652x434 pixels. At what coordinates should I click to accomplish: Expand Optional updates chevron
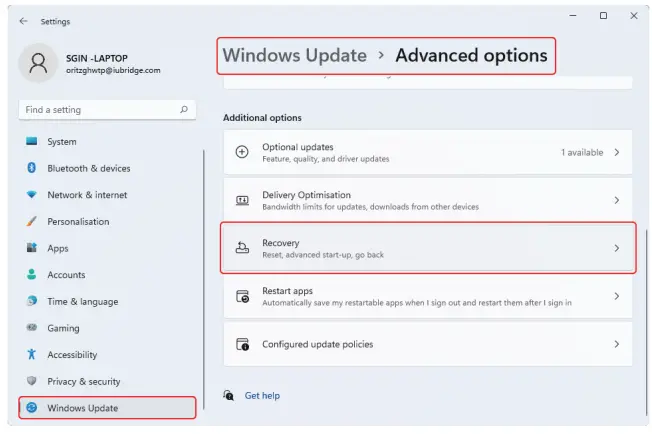pyautogui.click(x=617, y=152)
